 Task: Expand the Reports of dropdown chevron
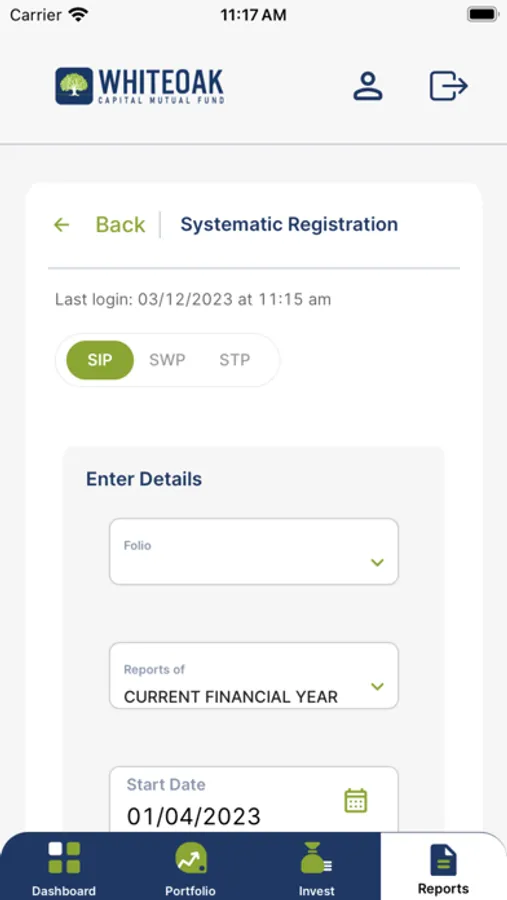coord(377,686)
